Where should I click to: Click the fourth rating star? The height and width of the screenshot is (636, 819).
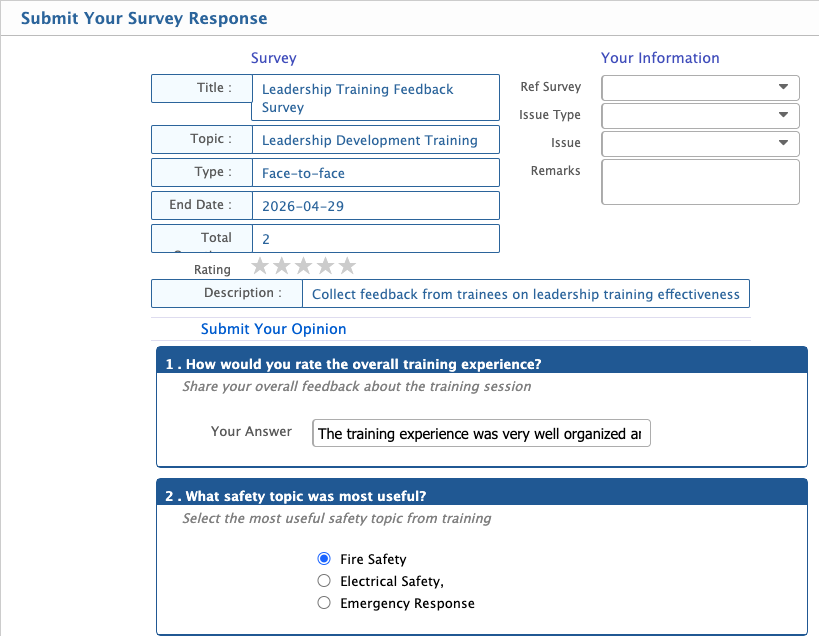click(325, 266)
